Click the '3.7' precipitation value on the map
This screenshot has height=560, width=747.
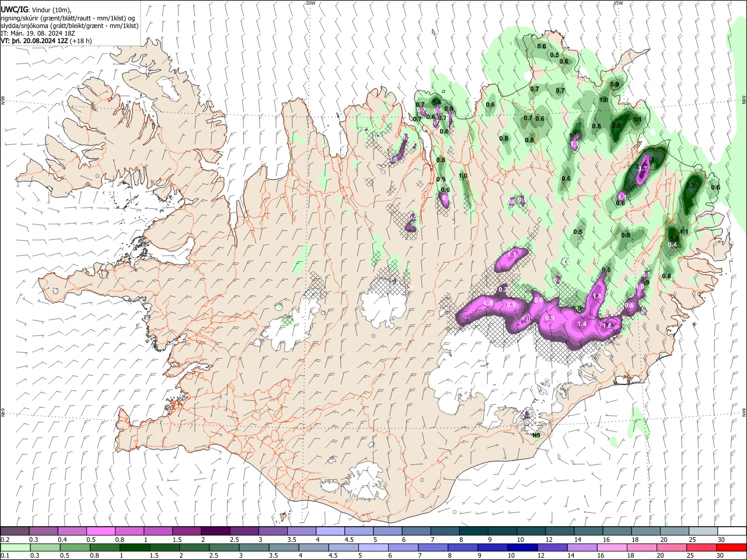(641, 169)
